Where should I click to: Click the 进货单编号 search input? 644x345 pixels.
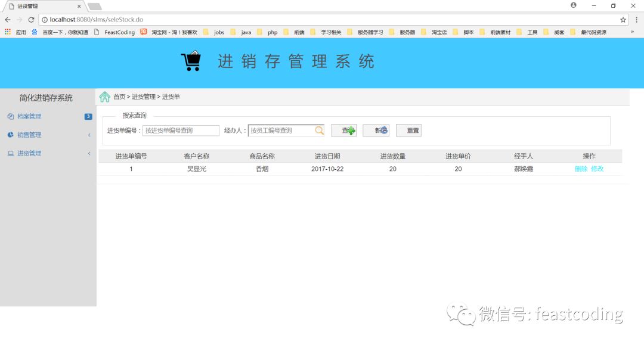click(181, 130)
